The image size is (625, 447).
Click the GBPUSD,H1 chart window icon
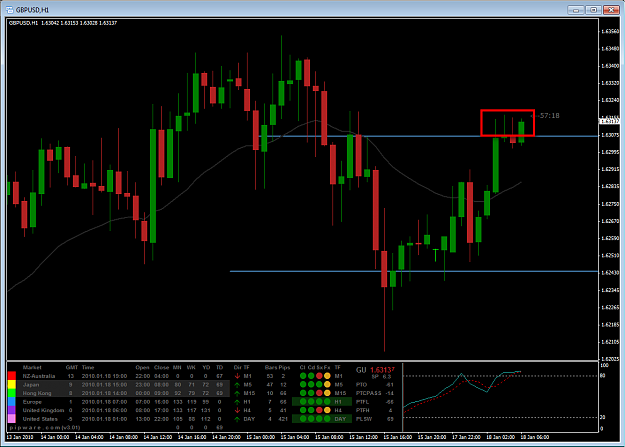[x=9, y=10]
